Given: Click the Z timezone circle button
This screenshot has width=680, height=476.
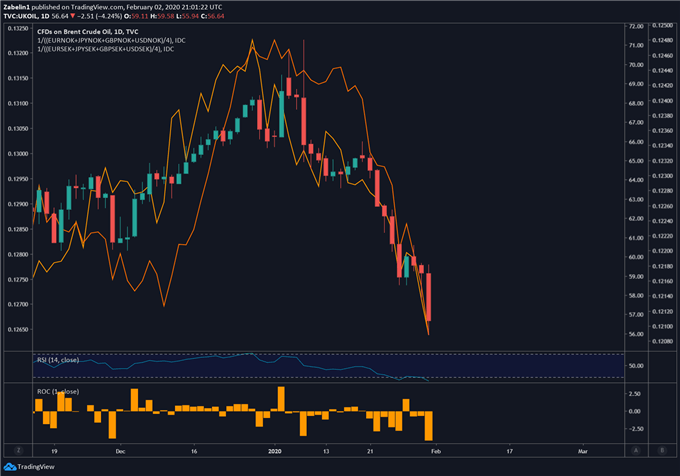Looking at the screenshot, I should click(18, 450).
